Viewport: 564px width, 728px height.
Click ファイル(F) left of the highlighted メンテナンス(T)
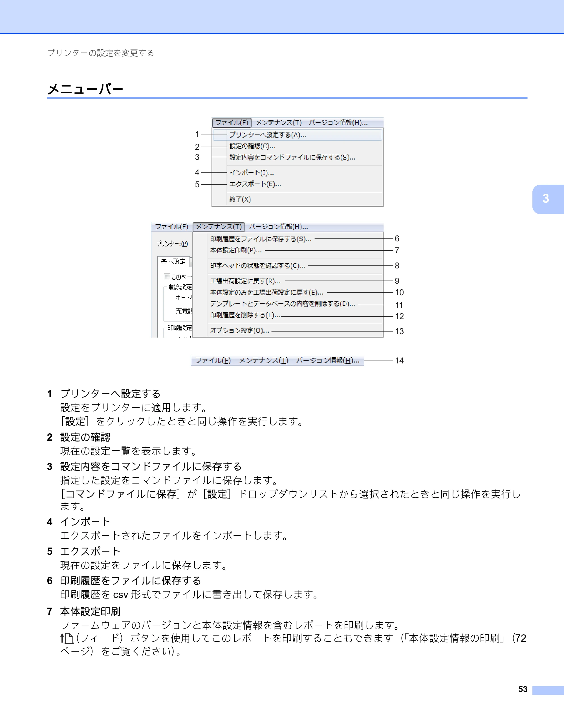[x=172, y=227]
